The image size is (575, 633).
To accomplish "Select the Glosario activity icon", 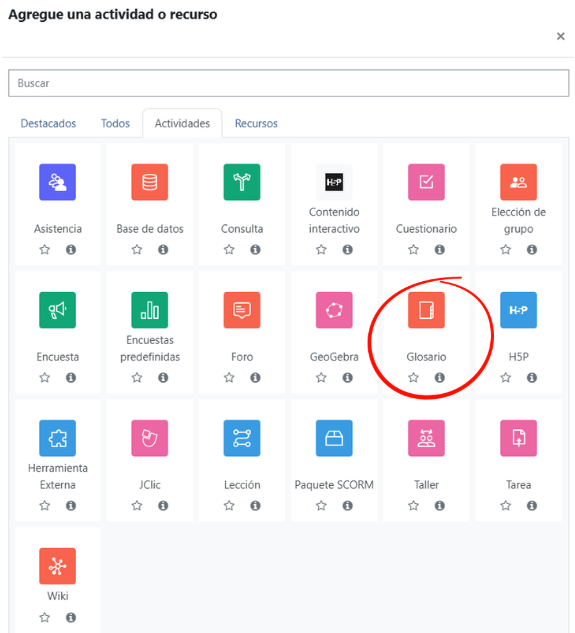I will pyautogui.click(x=426, y=310).
